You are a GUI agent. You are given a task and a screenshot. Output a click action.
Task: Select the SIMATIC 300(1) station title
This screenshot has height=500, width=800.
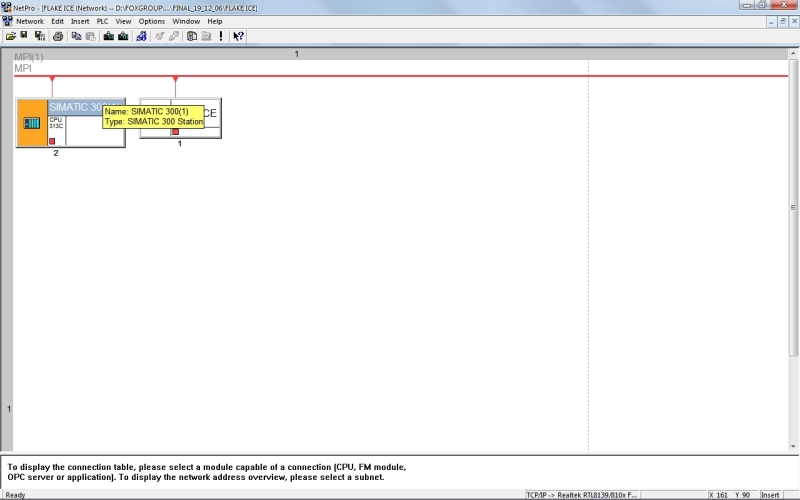tap(75, 107)
